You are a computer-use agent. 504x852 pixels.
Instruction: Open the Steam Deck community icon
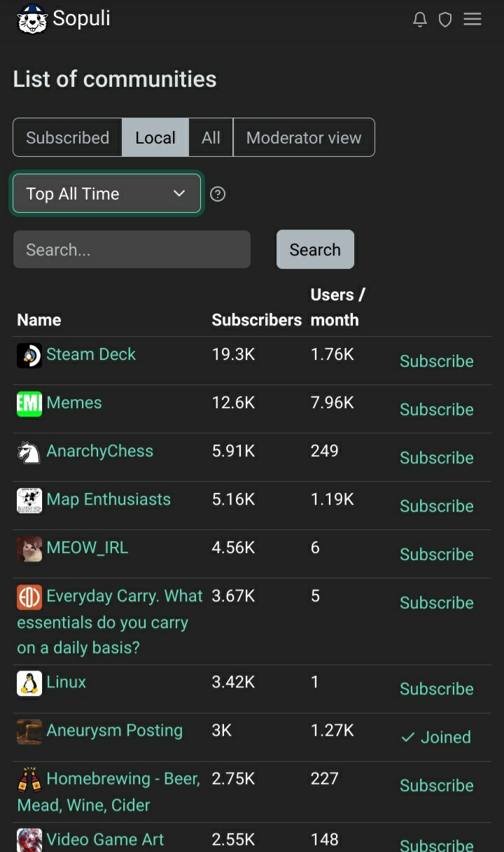(29, 356)
